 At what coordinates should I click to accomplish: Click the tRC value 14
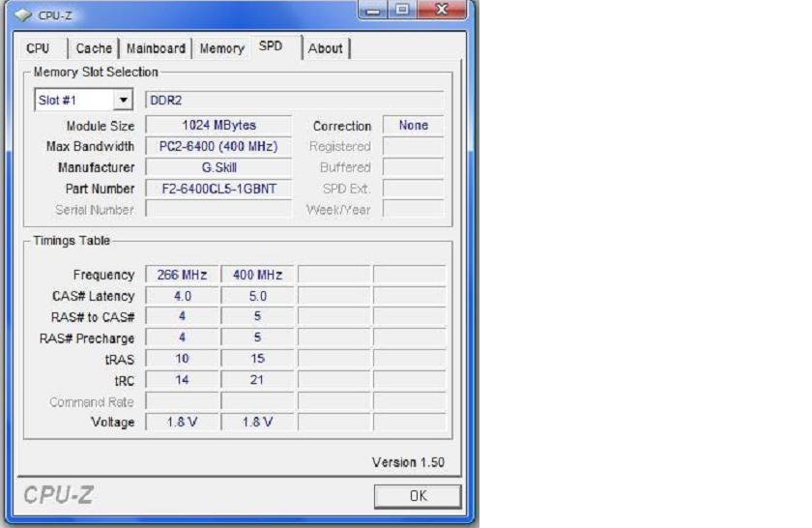[x=182, y=380]
